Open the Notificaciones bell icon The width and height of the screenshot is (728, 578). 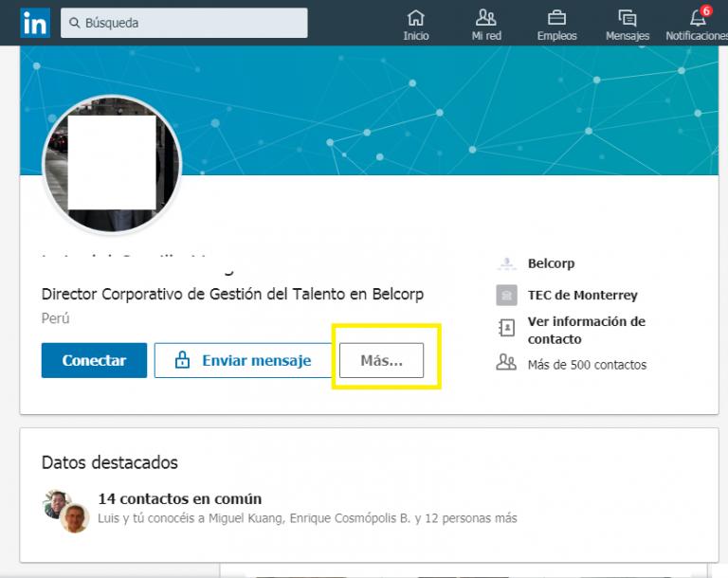pyautogui.click(x=699, y=17)
